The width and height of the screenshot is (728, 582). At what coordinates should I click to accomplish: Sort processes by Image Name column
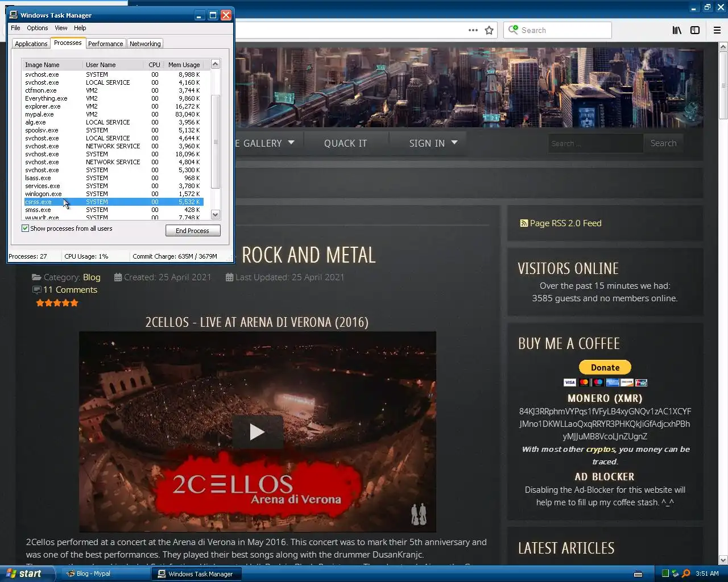pyautogui.click(x=52, y=65)
